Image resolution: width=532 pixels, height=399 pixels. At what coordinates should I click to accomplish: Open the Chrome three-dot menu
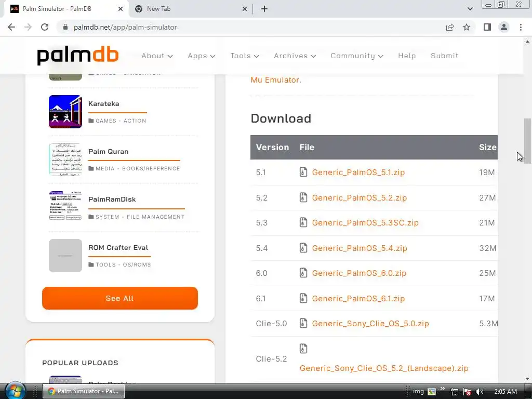(x=521, y=27)
